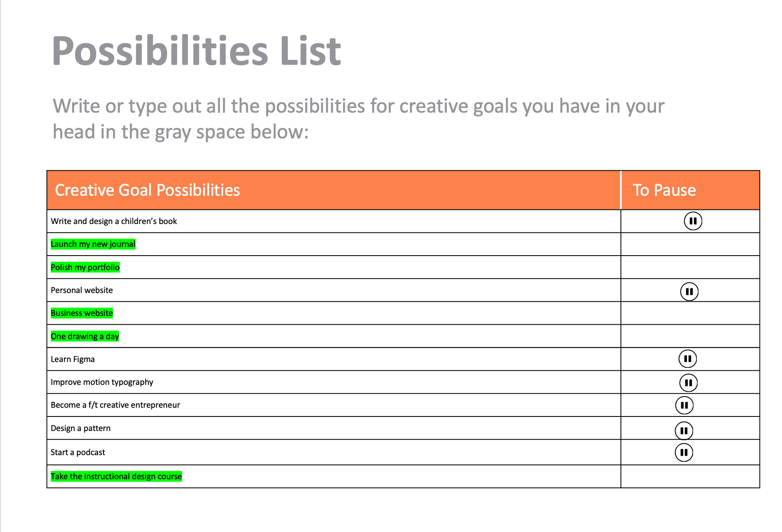Click the 'Possibilities List' title
The height and width of the screenshot is (532, 782).
(x=196, y=51)
